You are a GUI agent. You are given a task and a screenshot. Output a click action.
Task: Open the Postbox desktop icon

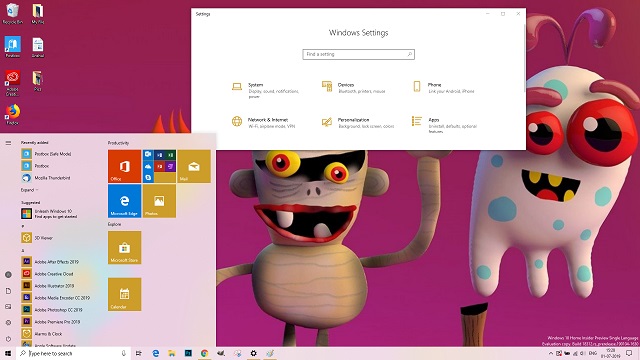(x=12, y=47)
